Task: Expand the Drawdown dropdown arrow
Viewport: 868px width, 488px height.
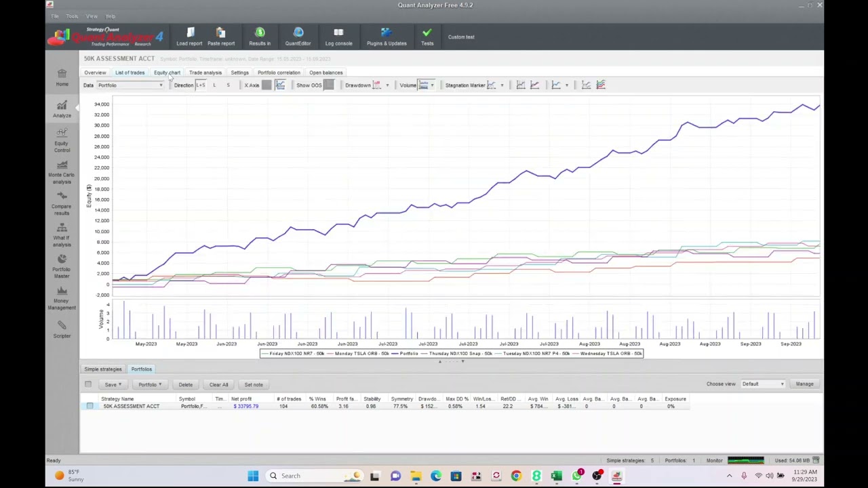Action: click(x=387, y=85)
